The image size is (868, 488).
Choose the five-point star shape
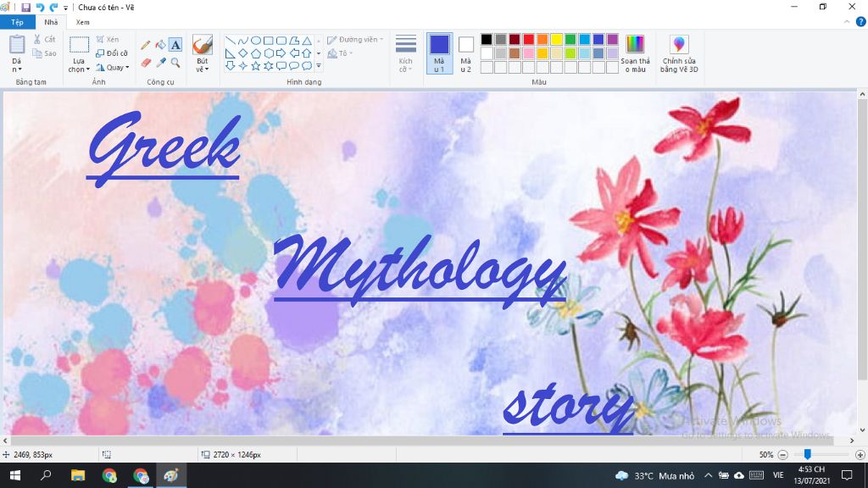coord(256,66)
